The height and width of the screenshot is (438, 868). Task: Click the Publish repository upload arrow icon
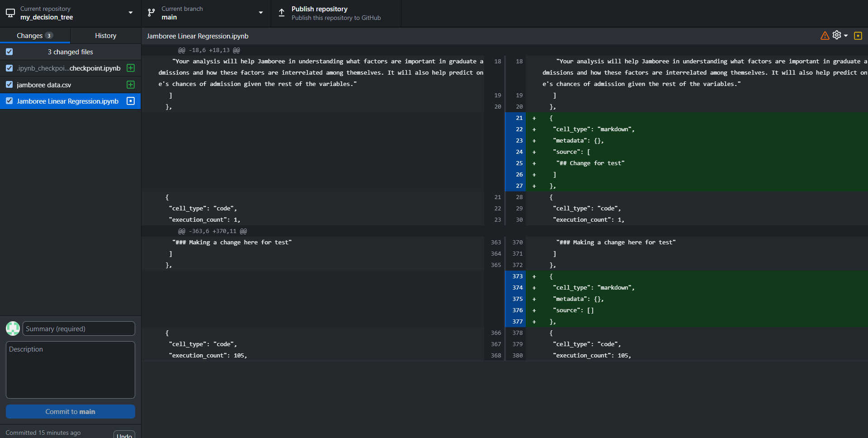point(282,13)
